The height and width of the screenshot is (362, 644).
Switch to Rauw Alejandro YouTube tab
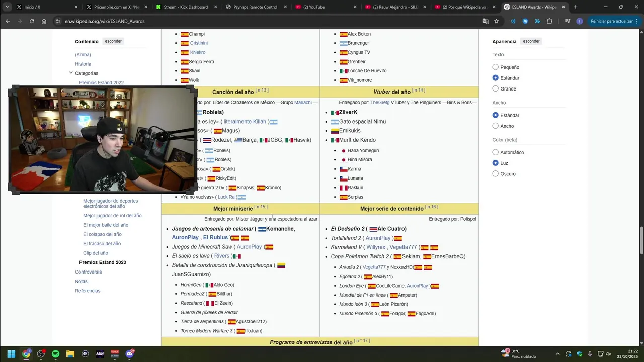coord(395,7)
